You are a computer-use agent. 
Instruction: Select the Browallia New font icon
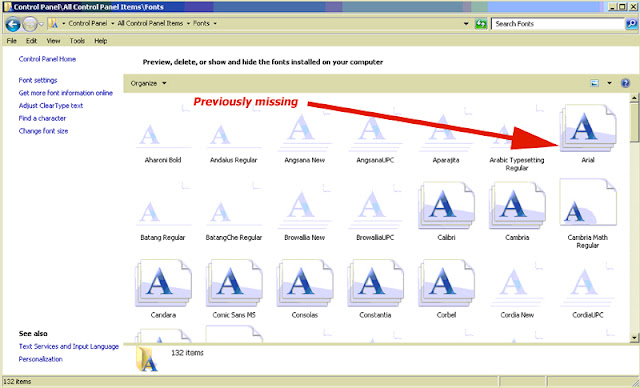304,205
